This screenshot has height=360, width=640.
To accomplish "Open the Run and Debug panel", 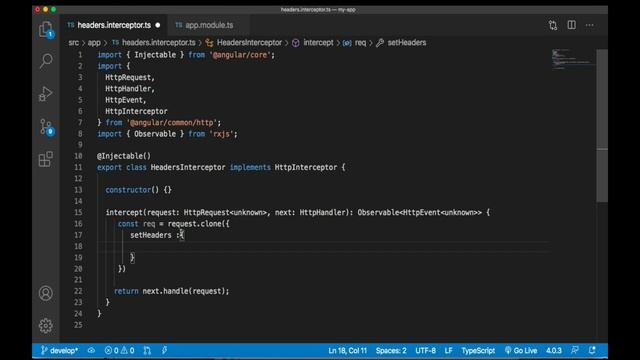I will [46, 93].
